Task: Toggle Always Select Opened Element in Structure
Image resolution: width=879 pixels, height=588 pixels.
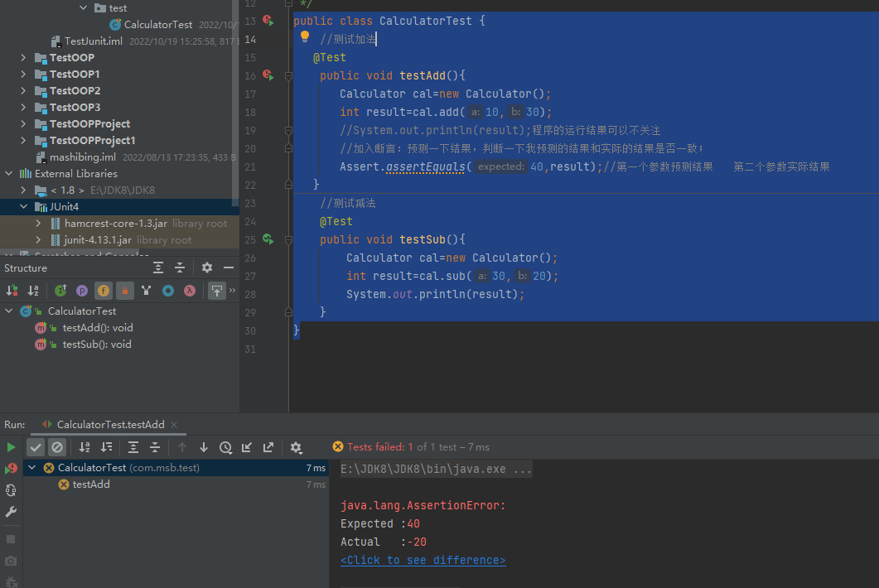Action: (217, 291)
